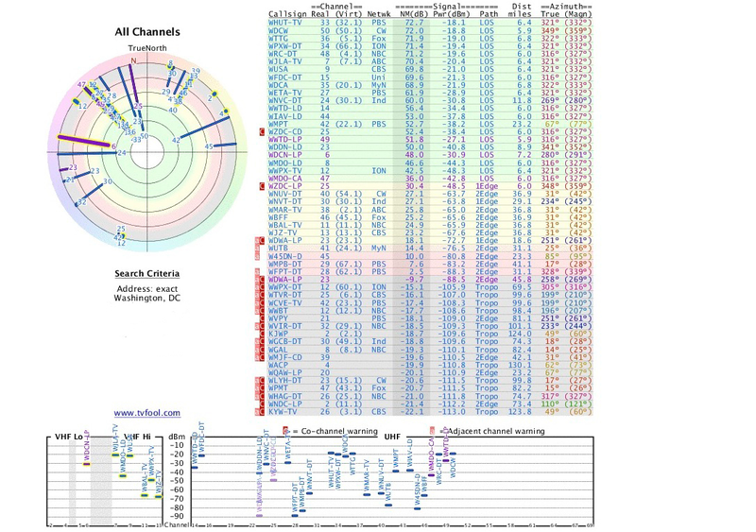Click the warning icons next to WUTB
This screenshot has height=532, width=756.
point(259,248)
